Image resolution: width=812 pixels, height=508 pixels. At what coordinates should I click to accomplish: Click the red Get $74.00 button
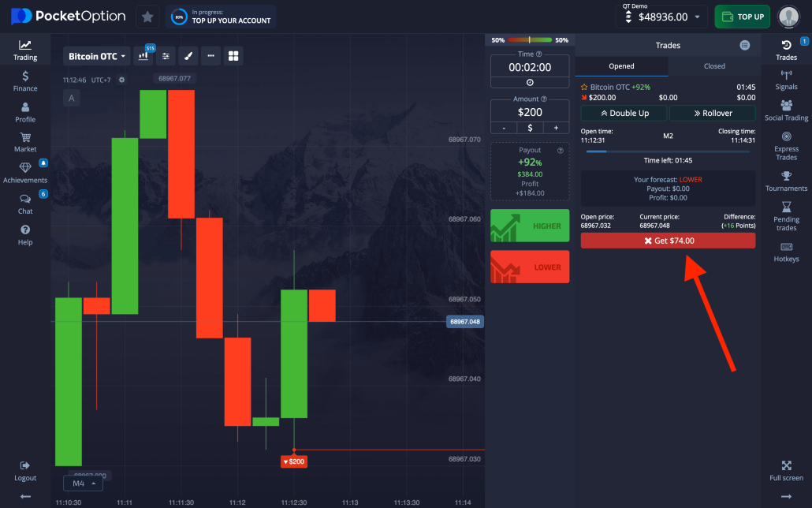(x=667, y=240)
